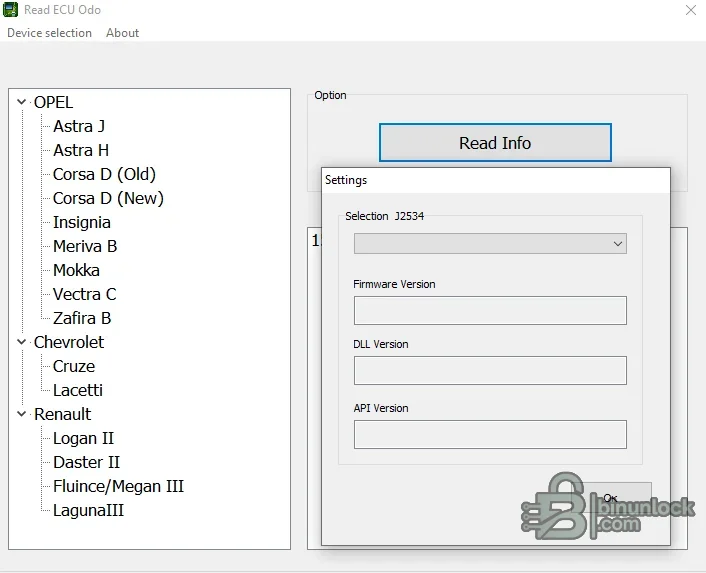Image resolution: width=706 pixels, height=573 pixels.
Task: Select the OPEL brand node
Action: (53, 102)
